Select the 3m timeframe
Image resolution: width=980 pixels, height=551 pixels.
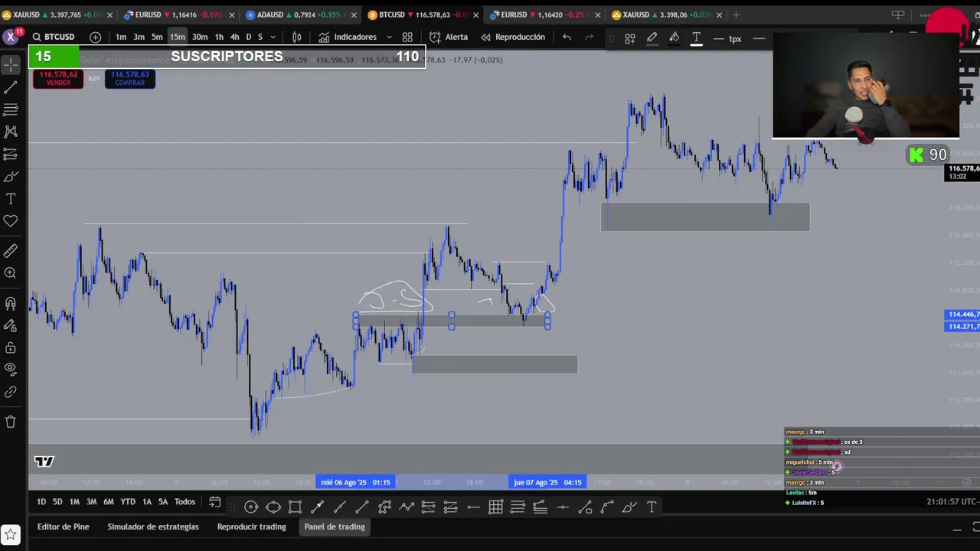pos(139,37)
